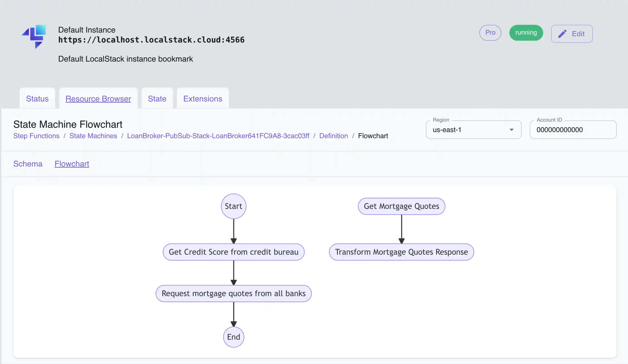The width and height of the screenshot is (628, 364).
Task: Click the running status badge
Action: coord(526,33)
